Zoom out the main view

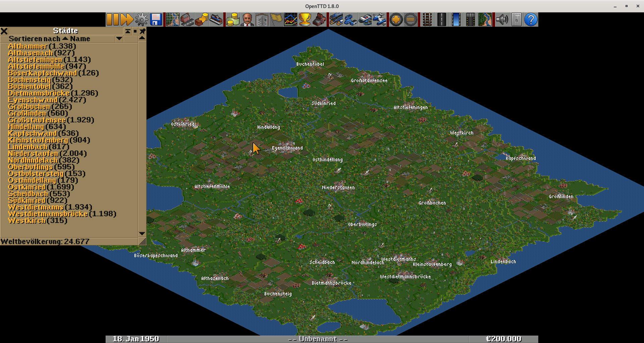[x=411, y=20]
